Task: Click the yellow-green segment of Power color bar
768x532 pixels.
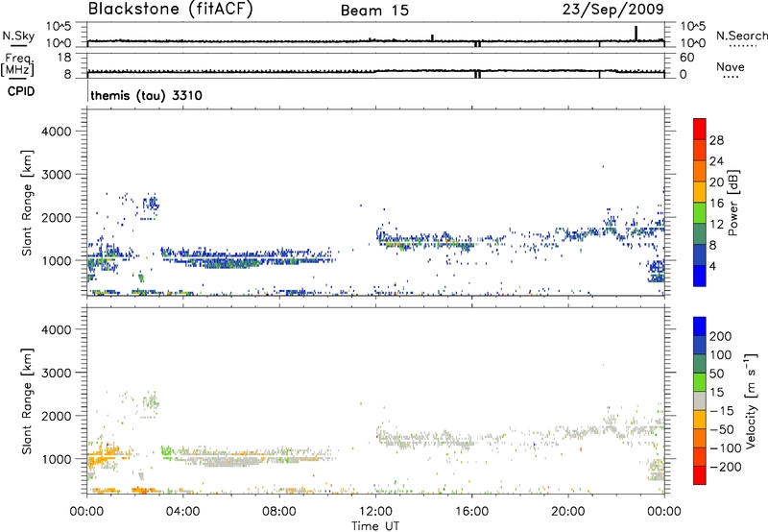Action: [x=700, y=212]
